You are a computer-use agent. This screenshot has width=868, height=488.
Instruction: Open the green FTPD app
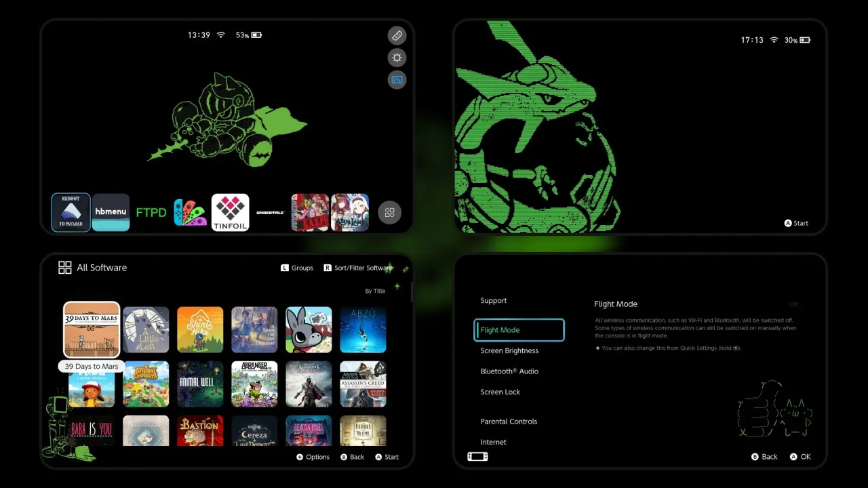point(151,213)
